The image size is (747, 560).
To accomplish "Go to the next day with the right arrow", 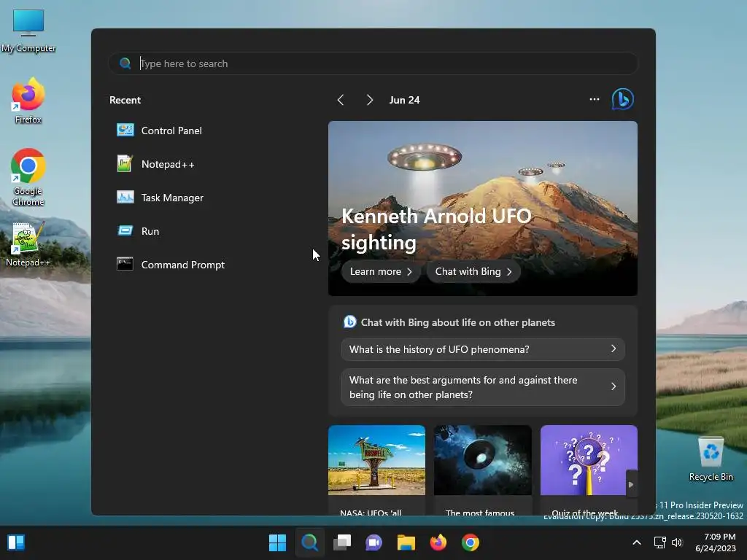I will 370,100.
